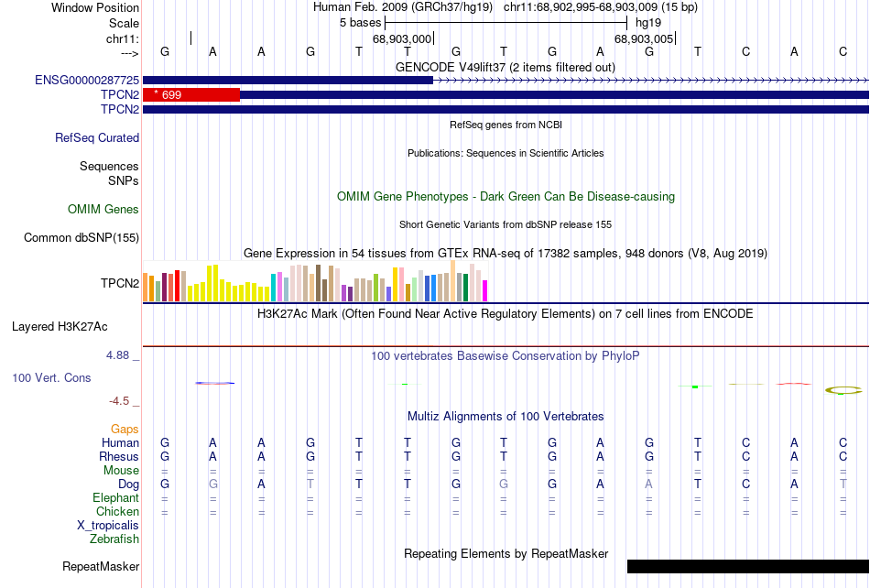Open the Layered H3K27Ac track label
The width and height of the screenshot is (870, 588).
tap(60, 326)
